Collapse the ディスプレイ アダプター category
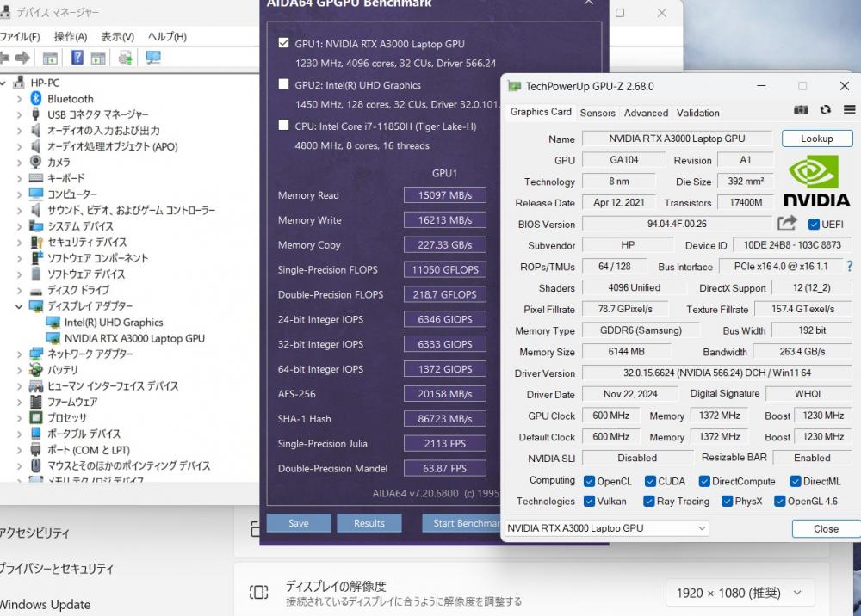This screenshot has height=616, width=861. (x=19, y=306)
